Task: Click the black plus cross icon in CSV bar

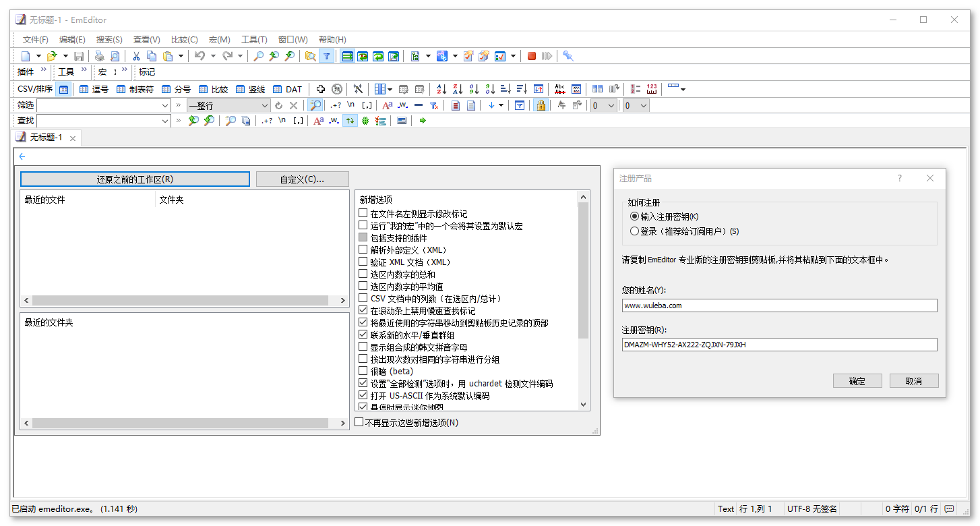Action: click(x=321, y=89)
